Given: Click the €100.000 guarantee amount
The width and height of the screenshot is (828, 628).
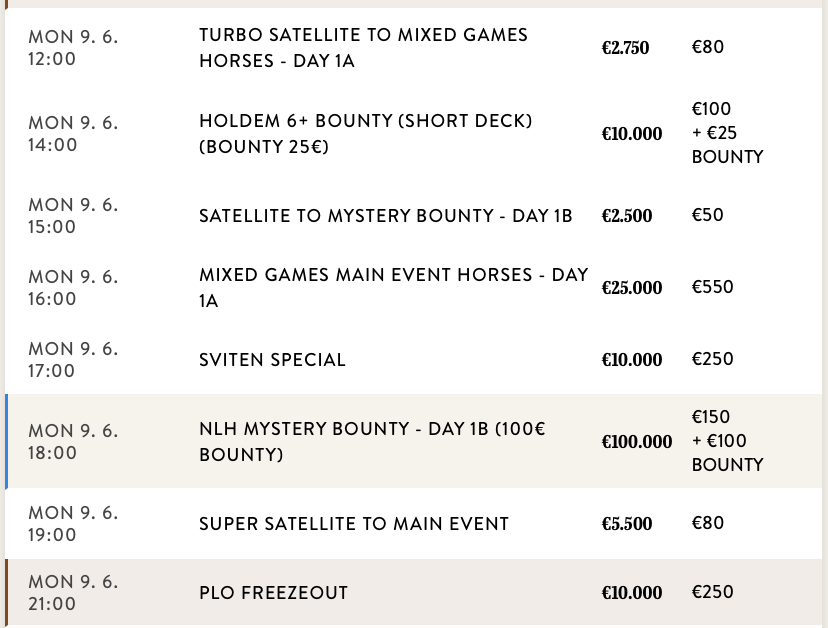Looking at the screenshot, I should click(x=637, y=441).
